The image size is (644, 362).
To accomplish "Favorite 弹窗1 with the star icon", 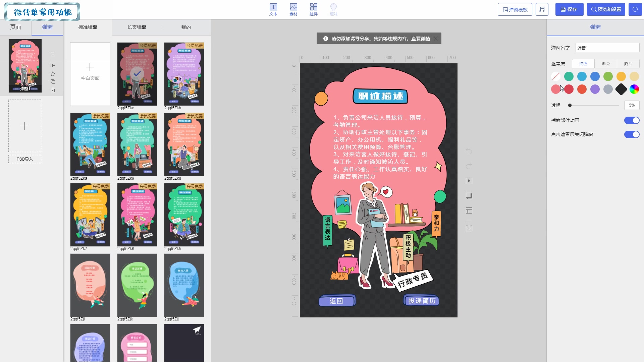I will pyautogui.click(x=53, y=74).
